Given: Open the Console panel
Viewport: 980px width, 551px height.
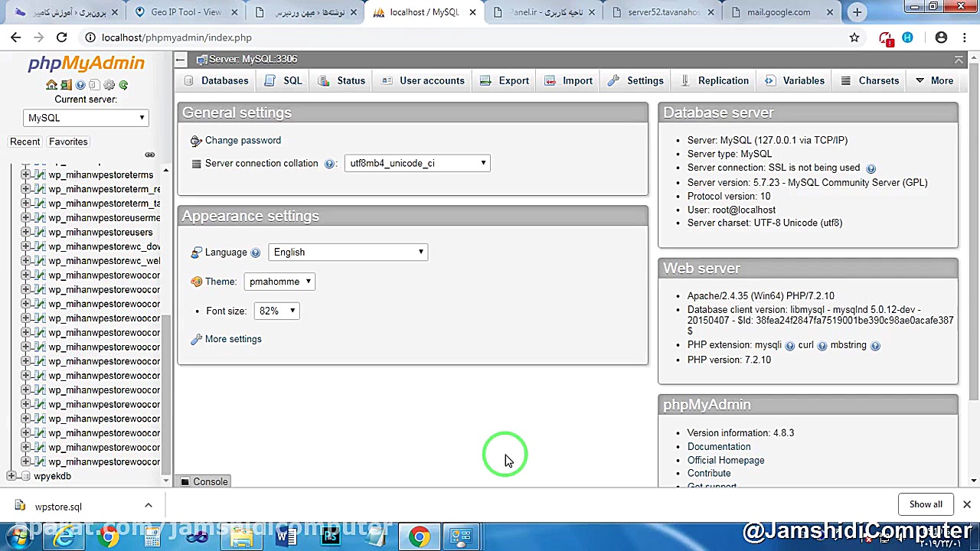Looking at the screenshot, I should pyautogui.click(x=204, y=481).
